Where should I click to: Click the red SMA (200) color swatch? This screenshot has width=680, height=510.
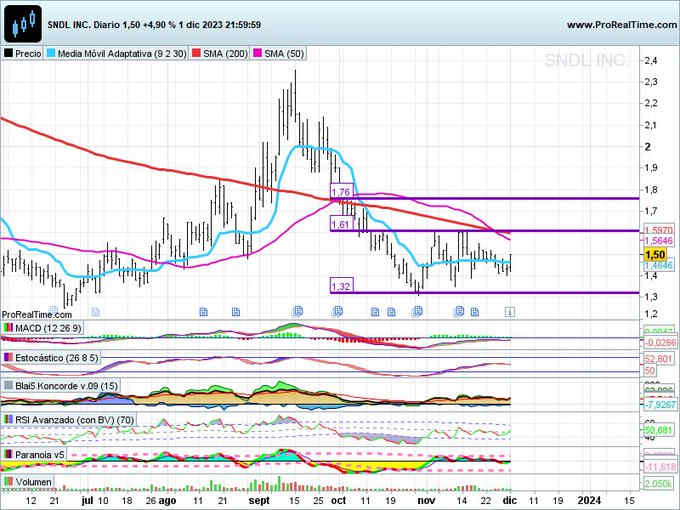pyautogui.click(x=196, y=53)
